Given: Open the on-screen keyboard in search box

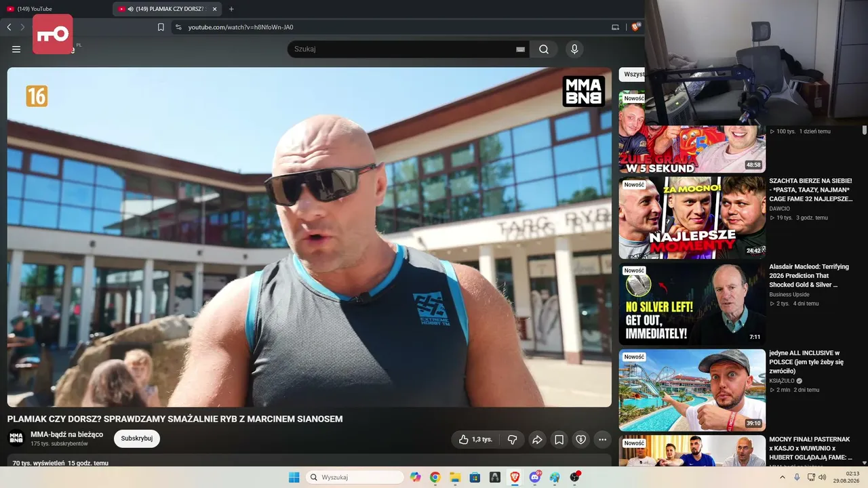Looking at the screenshot, I should 521,49.
